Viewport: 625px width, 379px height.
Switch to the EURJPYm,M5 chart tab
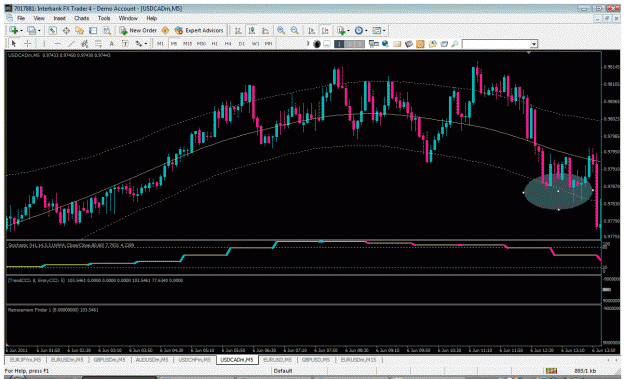(25, 360)
